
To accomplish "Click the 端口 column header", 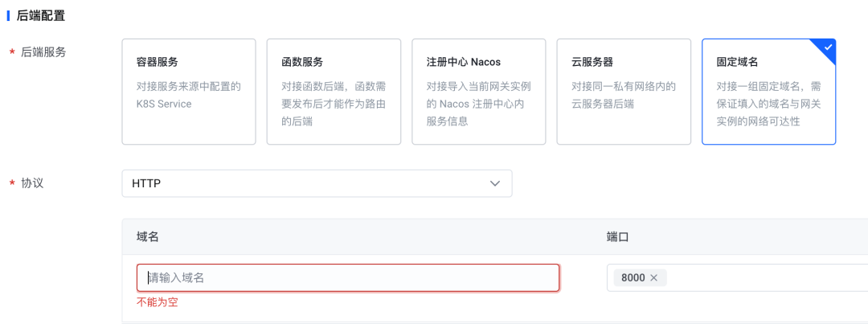I will [617, 237].
